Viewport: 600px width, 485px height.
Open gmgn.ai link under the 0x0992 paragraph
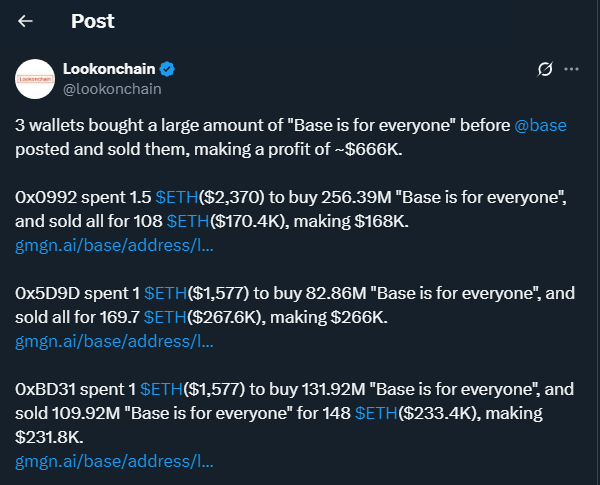point(114,244)
